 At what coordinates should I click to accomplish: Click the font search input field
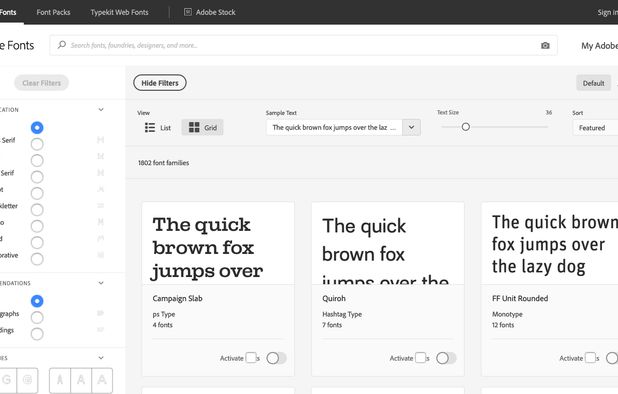[303, 45]
